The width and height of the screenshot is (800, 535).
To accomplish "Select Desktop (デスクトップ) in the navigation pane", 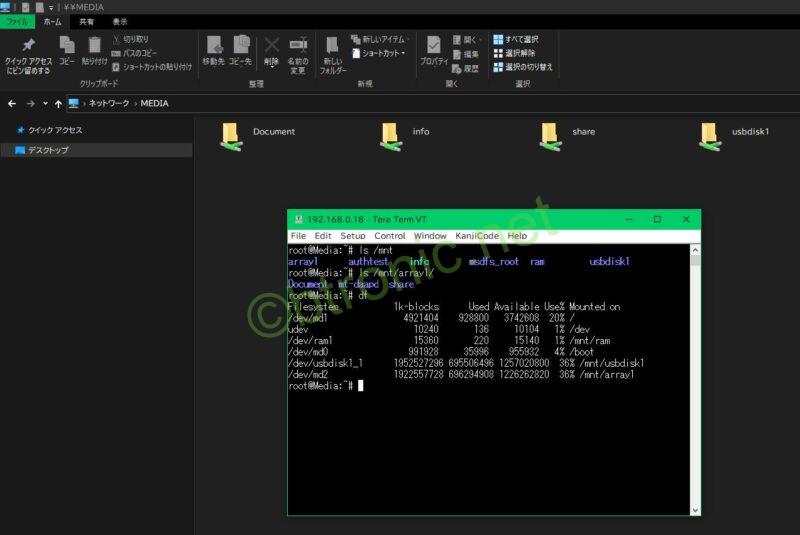I will tap(47, 150).
